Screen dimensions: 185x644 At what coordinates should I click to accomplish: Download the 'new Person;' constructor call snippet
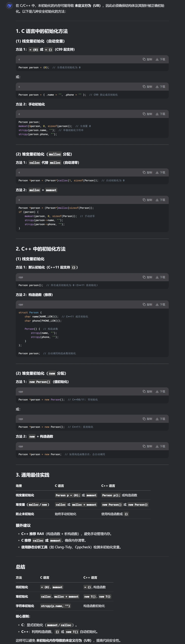160,446
